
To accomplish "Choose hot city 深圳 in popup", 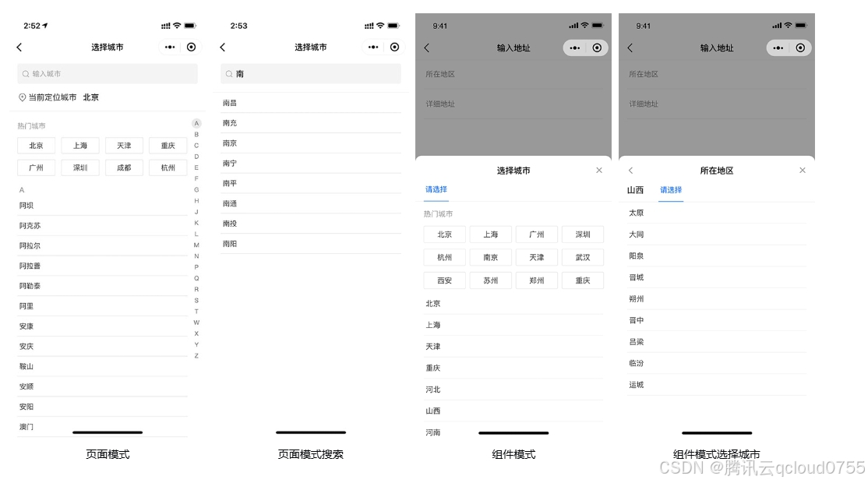I will (582, 234).
